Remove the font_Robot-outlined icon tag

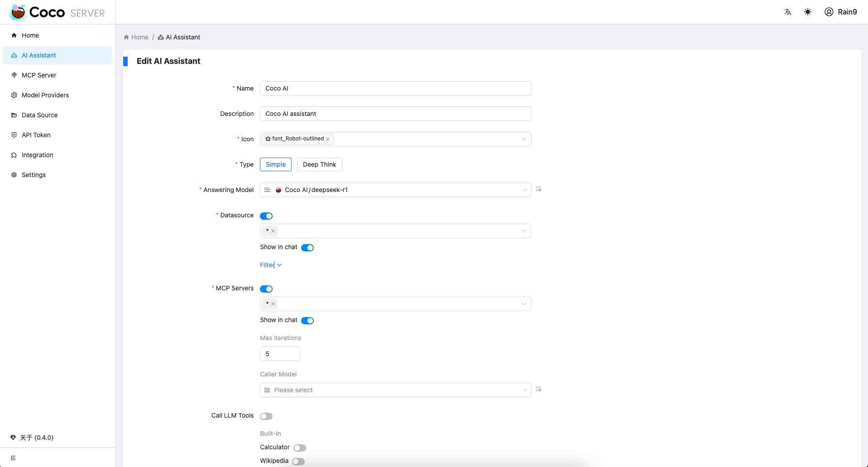328,139
